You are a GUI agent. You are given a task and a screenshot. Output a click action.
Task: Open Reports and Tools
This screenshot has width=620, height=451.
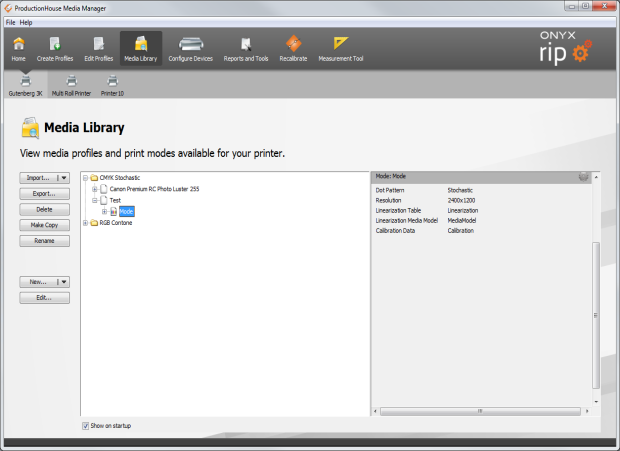pyautogui.click(x=246, y=49)
